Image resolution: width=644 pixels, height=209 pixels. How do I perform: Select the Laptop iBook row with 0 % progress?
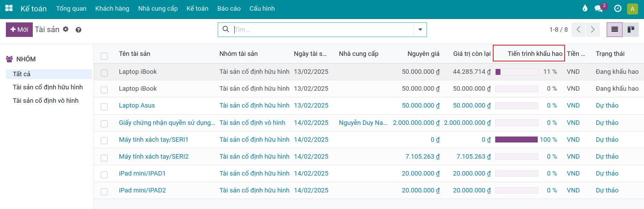104,90
